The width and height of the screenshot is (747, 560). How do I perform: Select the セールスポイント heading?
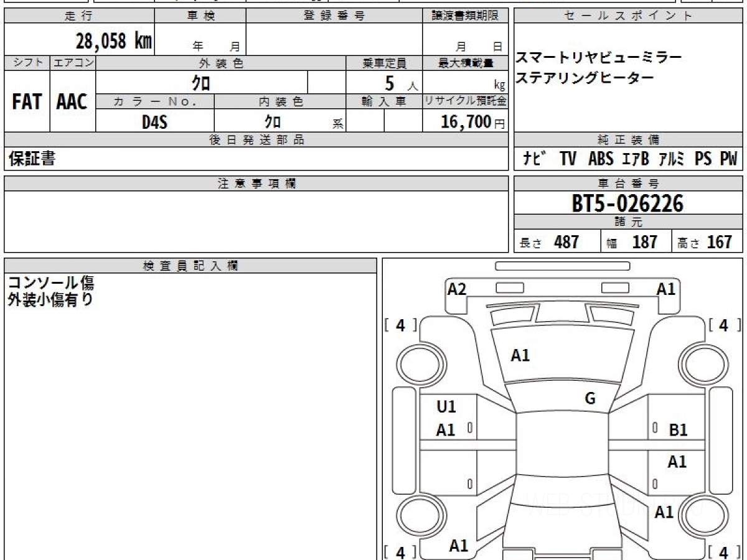(x=629, y=16)
